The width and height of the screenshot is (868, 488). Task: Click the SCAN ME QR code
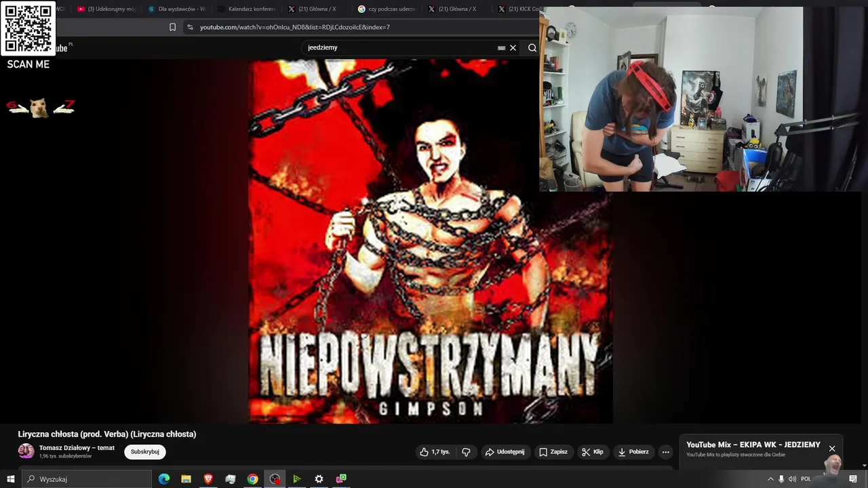point(28,28)
